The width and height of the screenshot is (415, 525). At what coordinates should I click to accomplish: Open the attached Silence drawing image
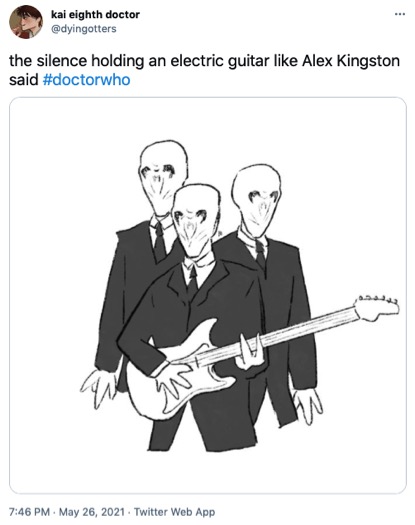coord(208,295)
